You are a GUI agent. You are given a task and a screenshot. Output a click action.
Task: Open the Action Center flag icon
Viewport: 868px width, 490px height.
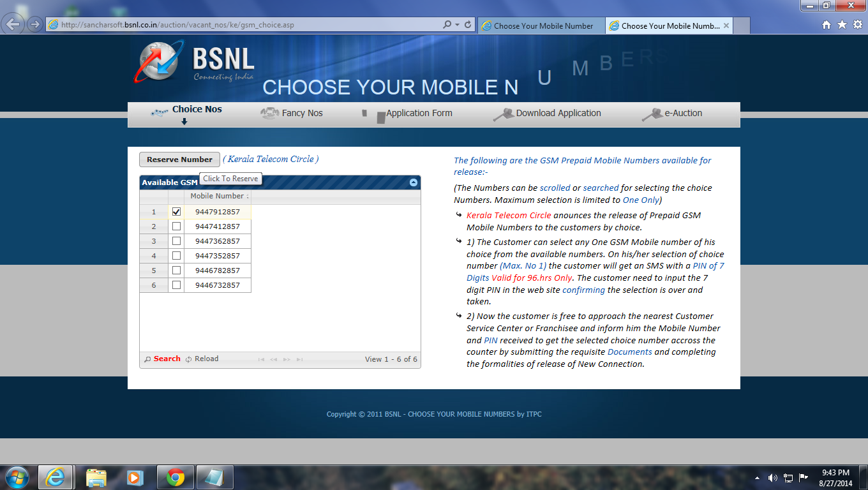coord(804,478)
